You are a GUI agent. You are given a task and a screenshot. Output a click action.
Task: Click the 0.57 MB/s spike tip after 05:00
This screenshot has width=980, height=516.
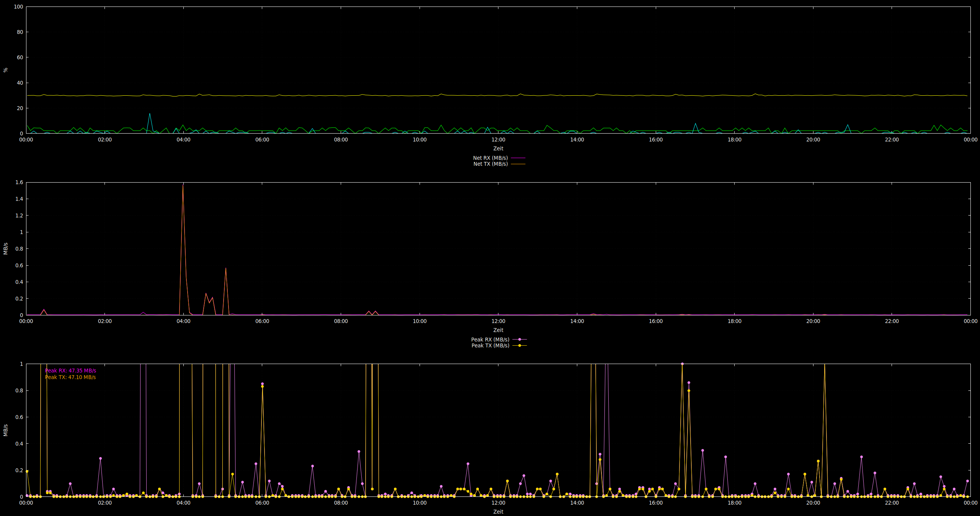tap(226, 268)
